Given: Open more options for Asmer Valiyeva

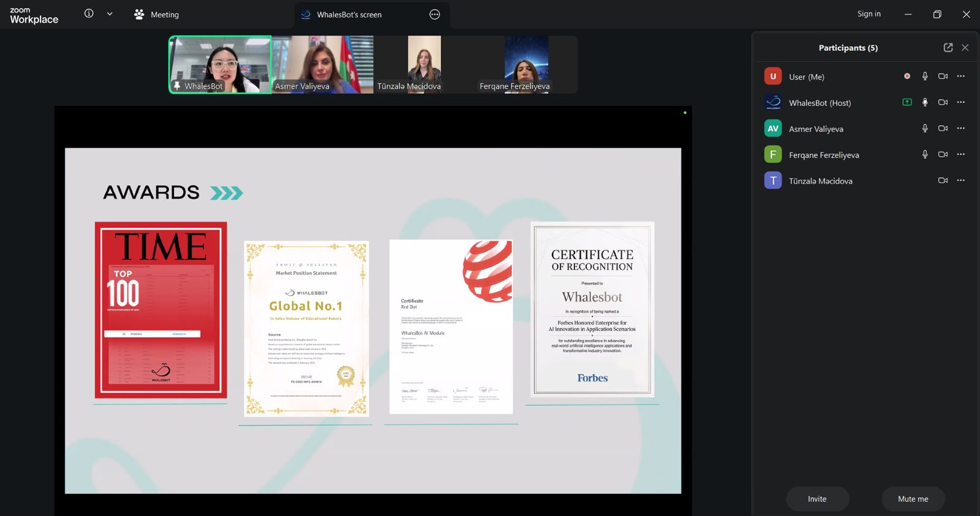Looking at the screenshot, I should click(961, 129).
